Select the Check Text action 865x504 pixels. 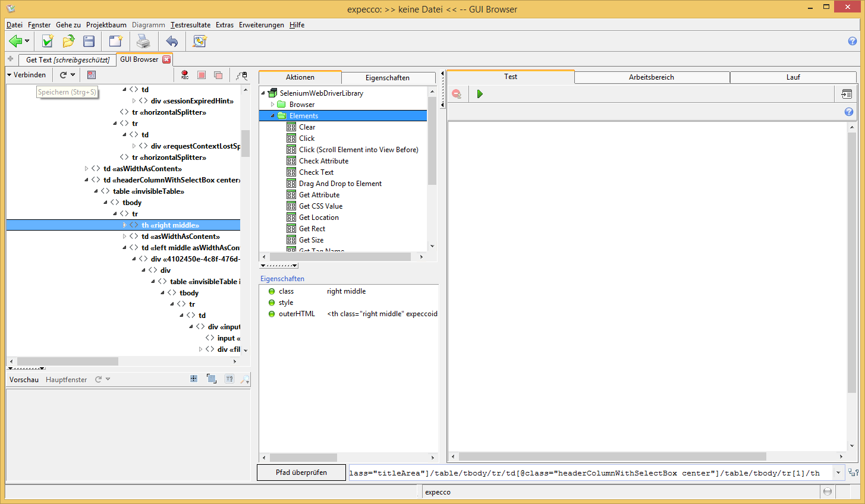(316, 172)
